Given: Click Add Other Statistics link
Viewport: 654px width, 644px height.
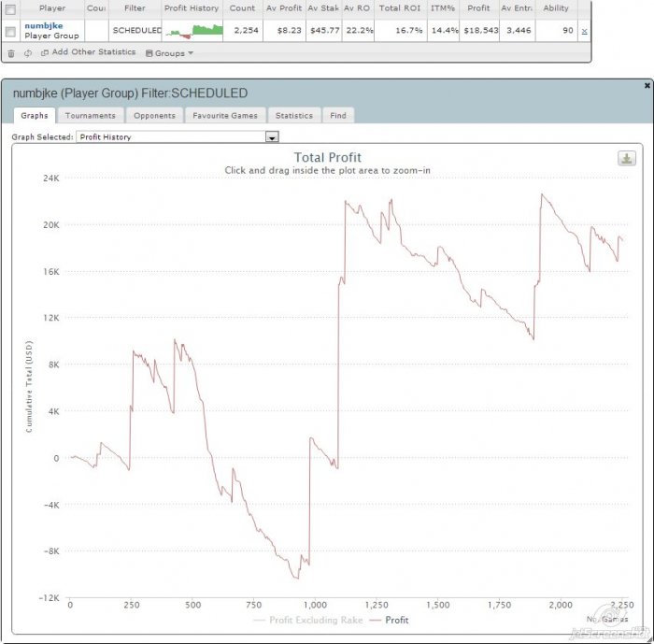Looking at the screenshot, I should [89, 52].
